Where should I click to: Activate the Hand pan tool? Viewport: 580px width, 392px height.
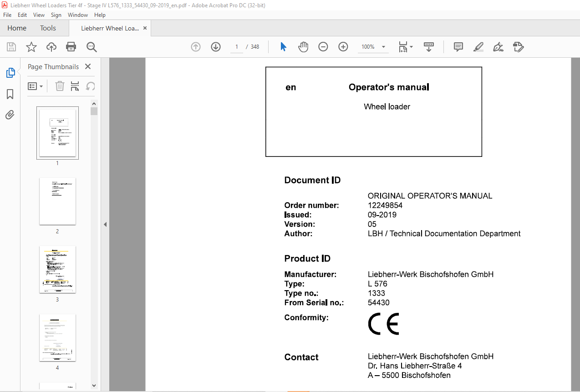tap(303, 47)
